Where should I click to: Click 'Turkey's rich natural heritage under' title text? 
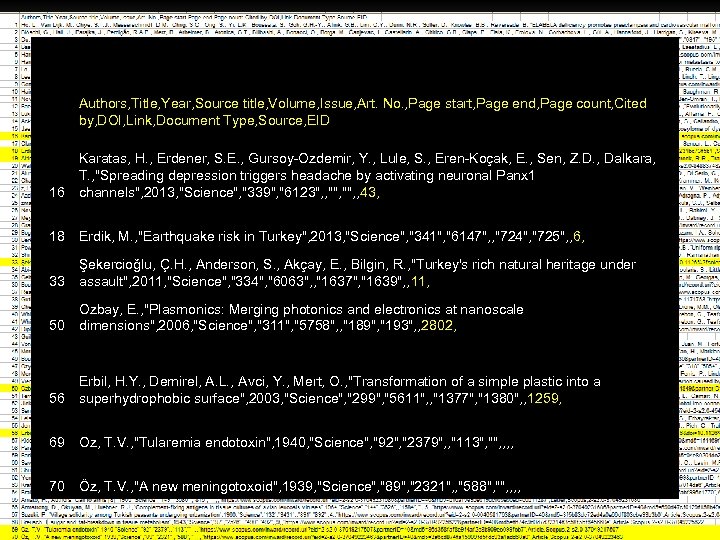(x=526, y=264)
